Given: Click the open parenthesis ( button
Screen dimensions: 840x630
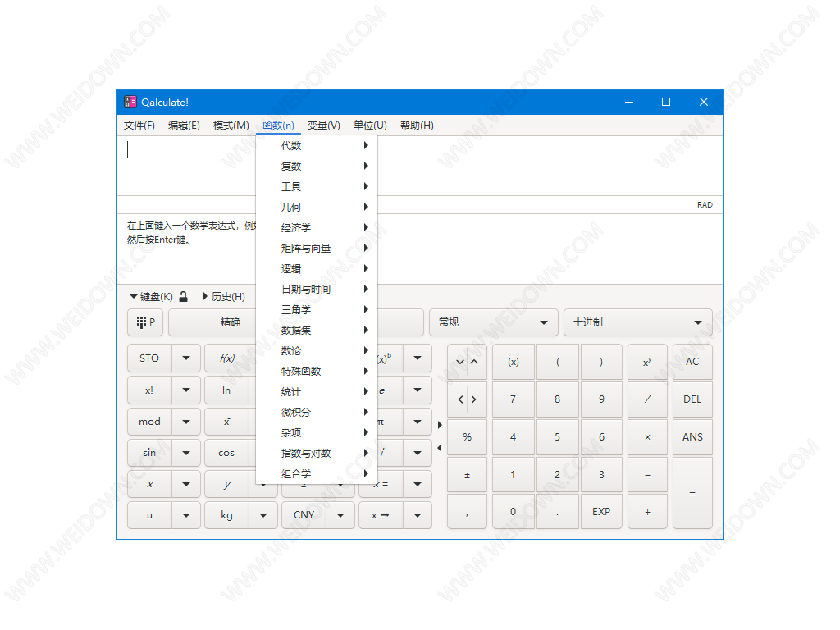Looking at the screenshot, I should pyautogui.click(x=558, y=362).
